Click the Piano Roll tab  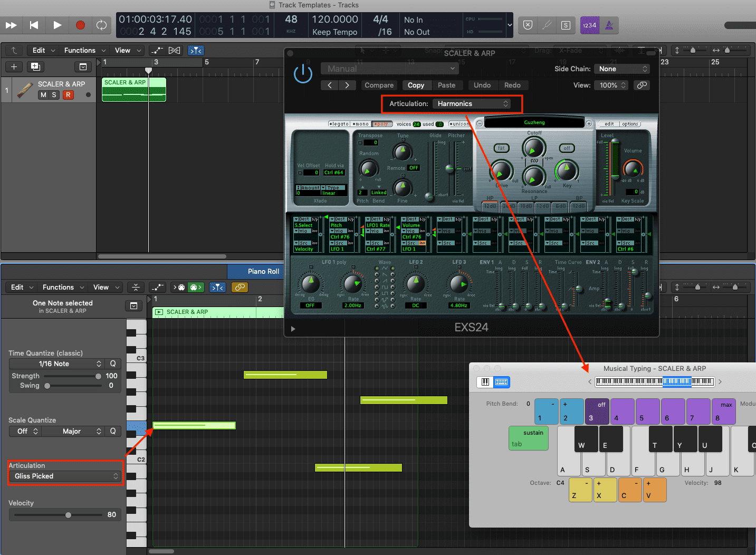point(263,271)
